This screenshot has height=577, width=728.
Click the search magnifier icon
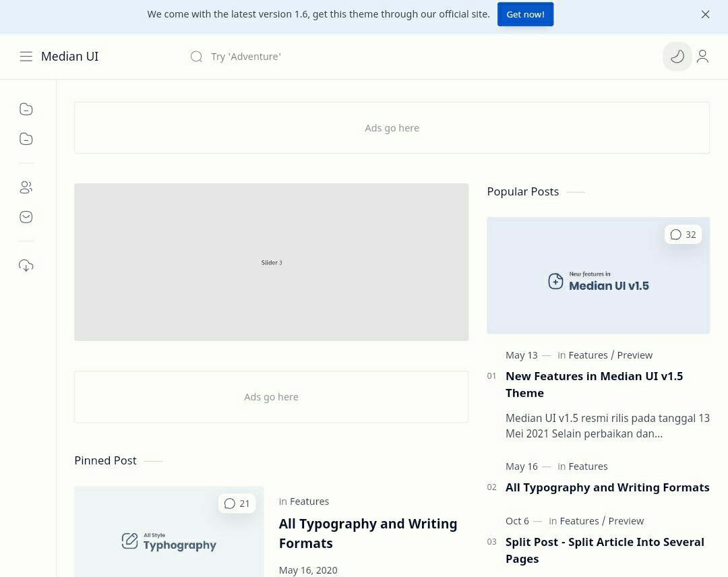click(x=196, y=56)
